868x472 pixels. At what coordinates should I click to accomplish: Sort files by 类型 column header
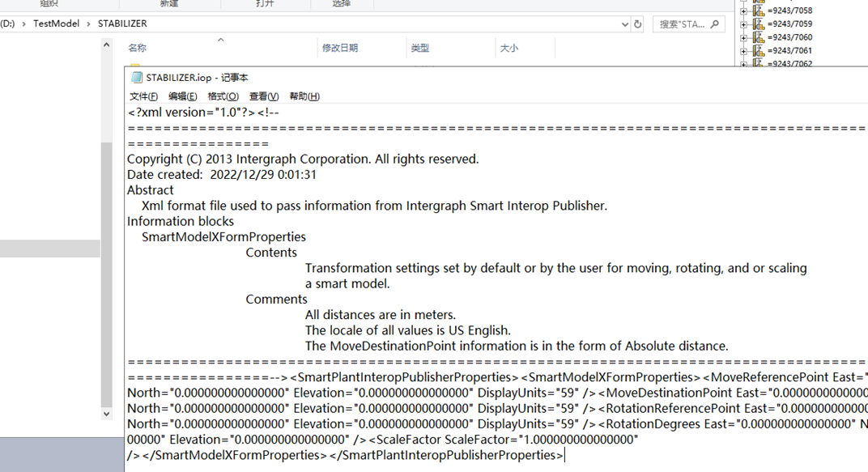420,48
